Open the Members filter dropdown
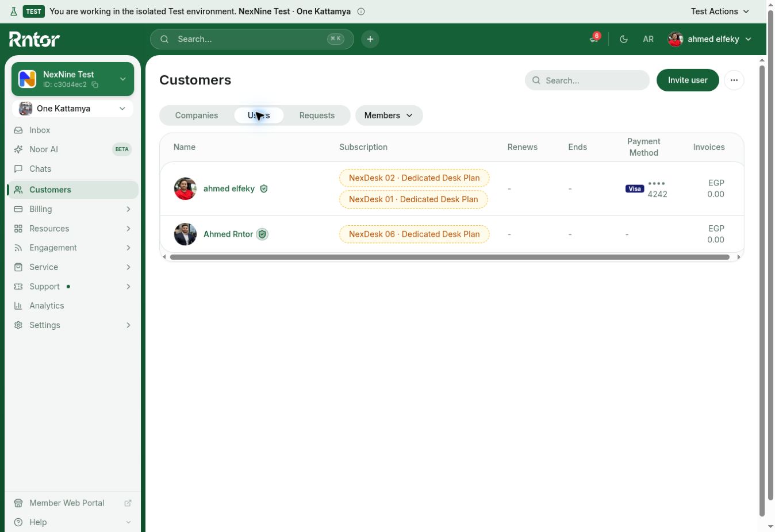Screen dimensions: 775x532 coord(389,115)
